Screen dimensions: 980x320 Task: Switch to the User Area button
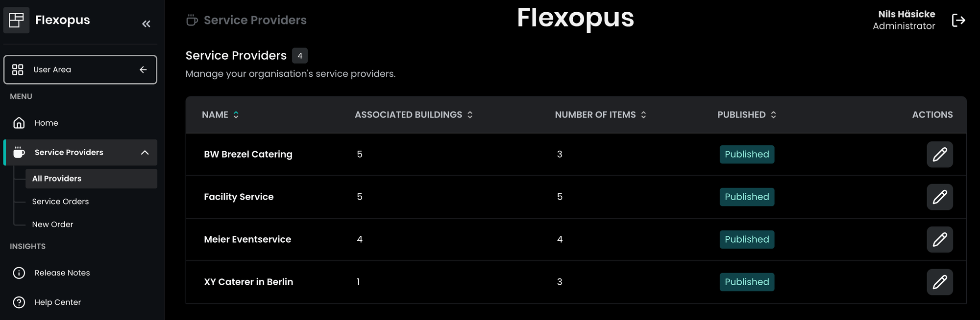coord(80,69)
